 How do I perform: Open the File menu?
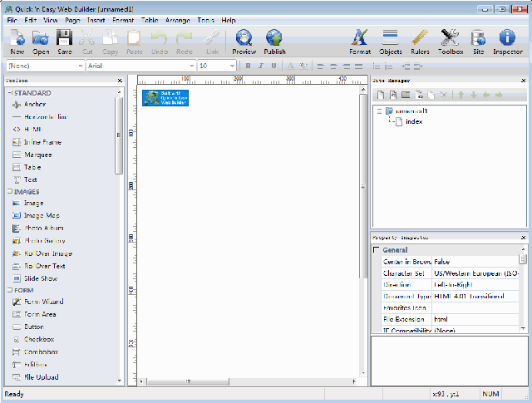tap(12, 20)
